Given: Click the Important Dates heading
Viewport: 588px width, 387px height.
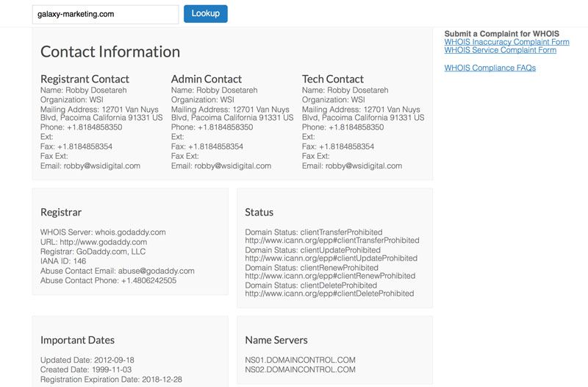Looking at the screenshot, I should tap(77, 341).
